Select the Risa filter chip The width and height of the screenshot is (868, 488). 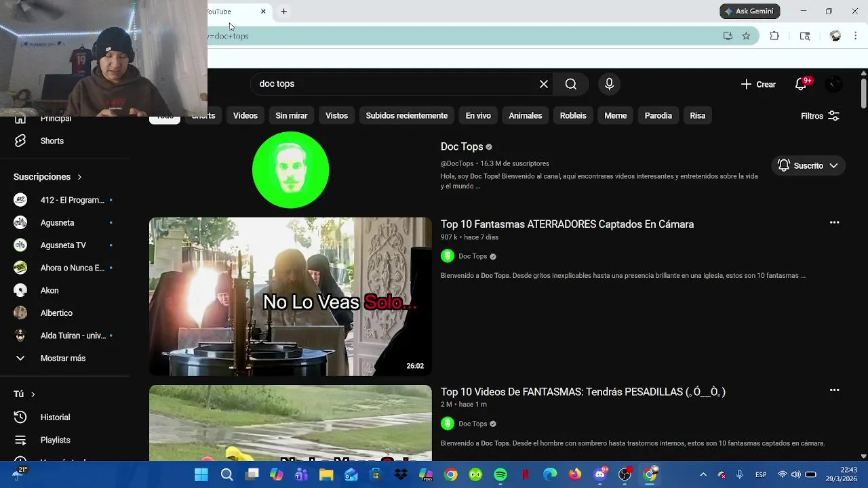coord(698,116)
